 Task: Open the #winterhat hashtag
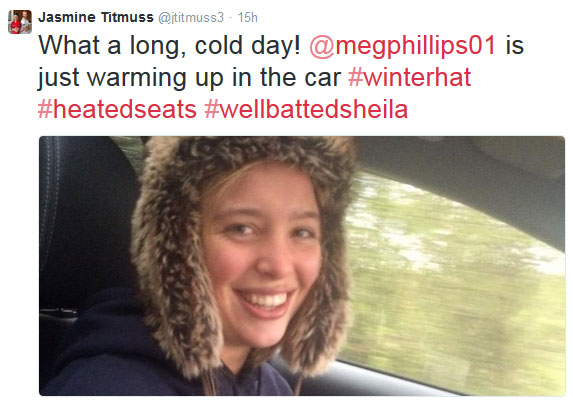coord(409,77)
